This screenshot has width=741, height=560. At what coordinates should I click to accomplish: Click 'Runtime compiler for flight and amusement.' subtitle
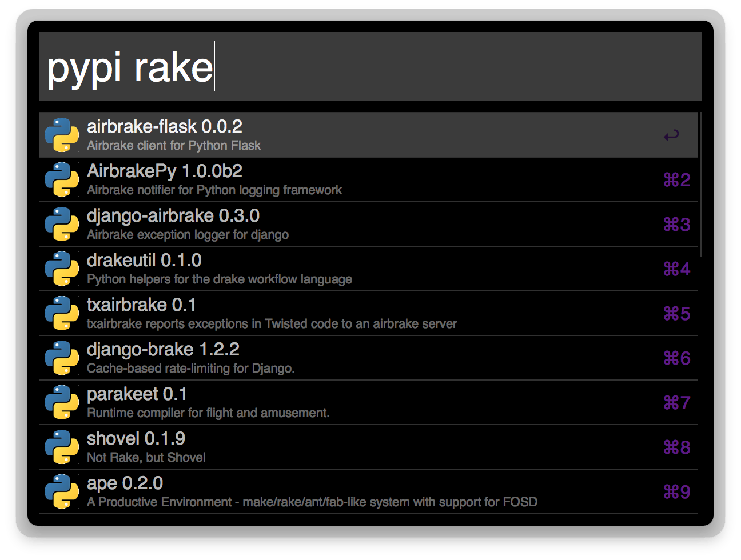[208, 413]
